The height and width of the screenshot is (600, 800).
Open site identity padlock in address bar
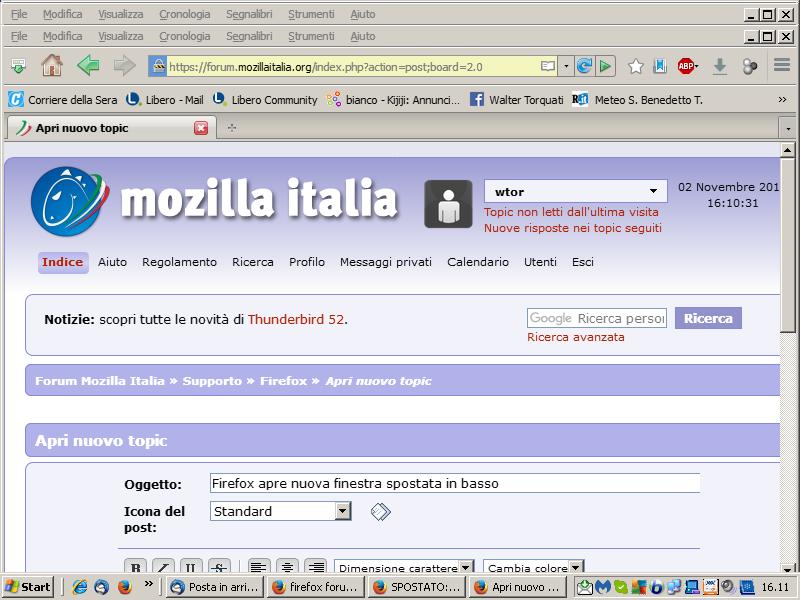click(x=158, y=66)
